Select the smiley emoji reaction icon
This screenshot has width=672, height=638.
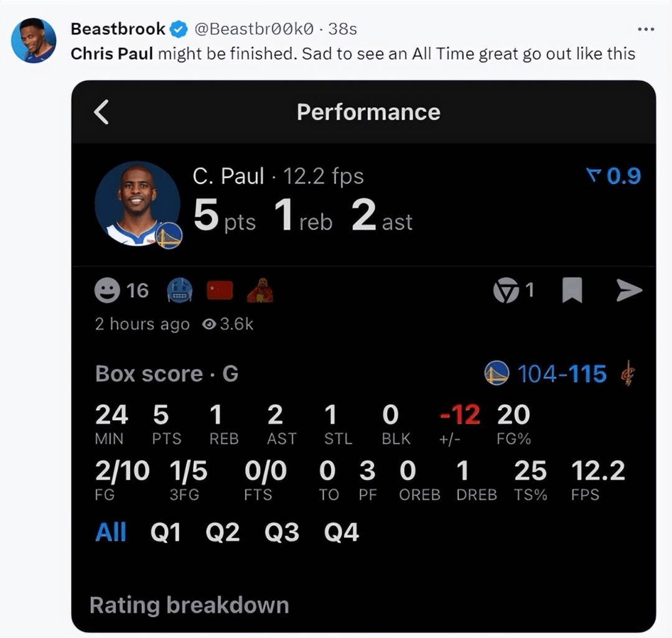click(108, 290)
